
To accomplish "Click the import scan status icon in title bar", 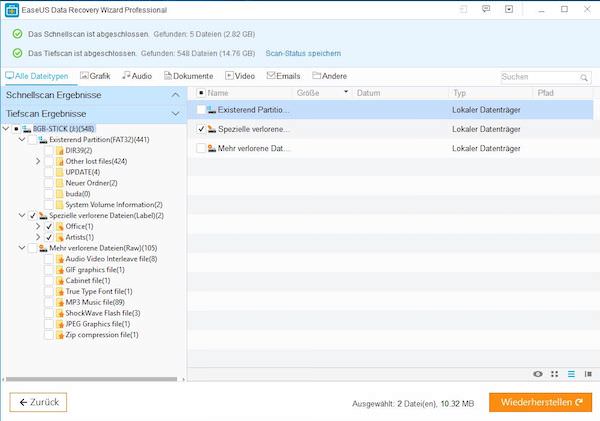I will (463, 9).
